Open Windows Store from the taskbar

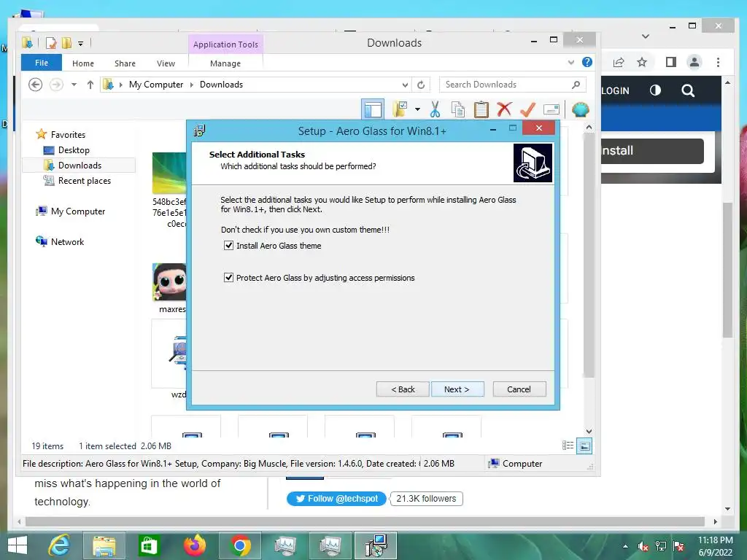(149, 545)
